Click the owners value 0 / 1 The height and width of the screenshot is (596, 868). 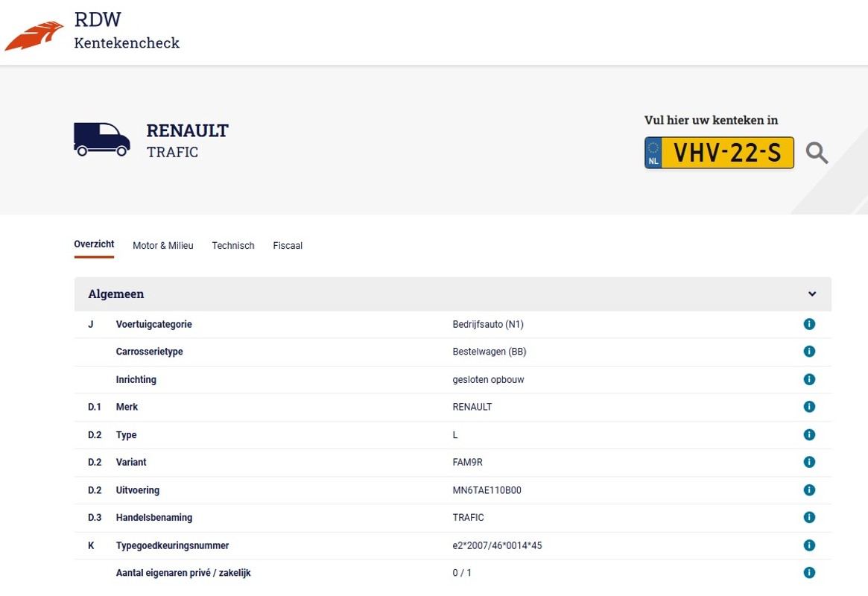[462, 573]
